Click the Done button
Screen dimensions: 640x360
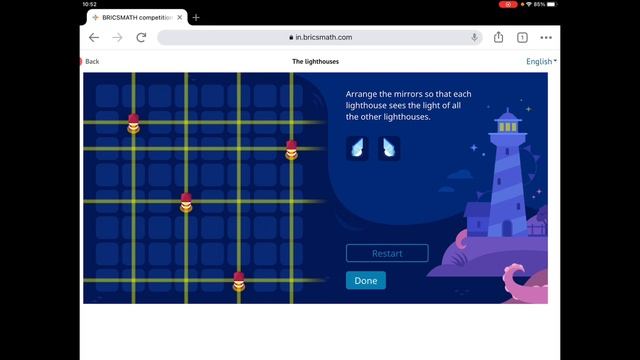pos(366,280)
